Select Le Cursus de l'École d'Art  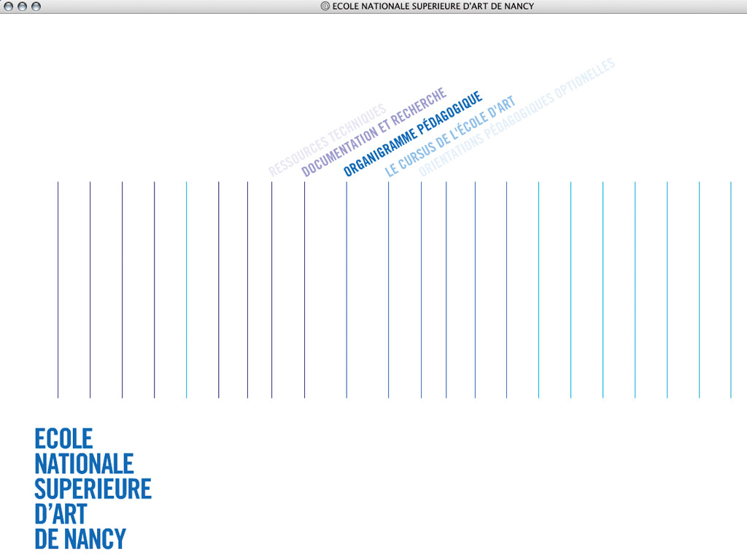click(450, 136)
